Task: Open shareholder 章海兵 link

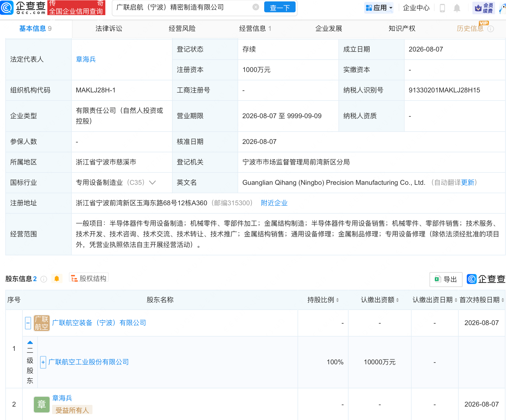Action: pyautogui.click(x=62, y=398)
